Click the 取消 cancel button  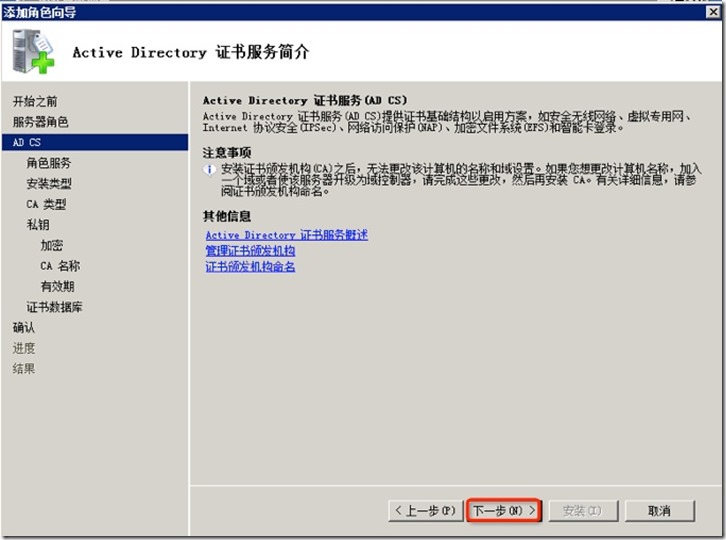pos(659,510)
